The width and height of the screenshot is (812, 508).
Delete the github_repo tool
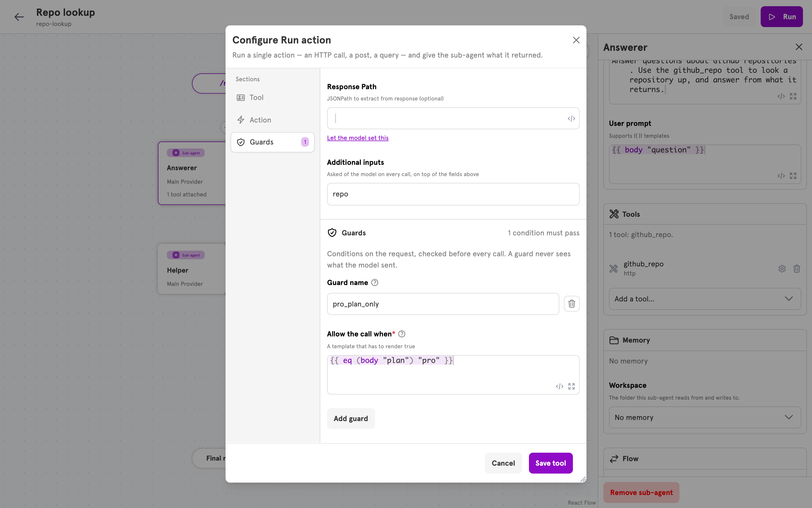pyautogui.click(x=796, y=269)
